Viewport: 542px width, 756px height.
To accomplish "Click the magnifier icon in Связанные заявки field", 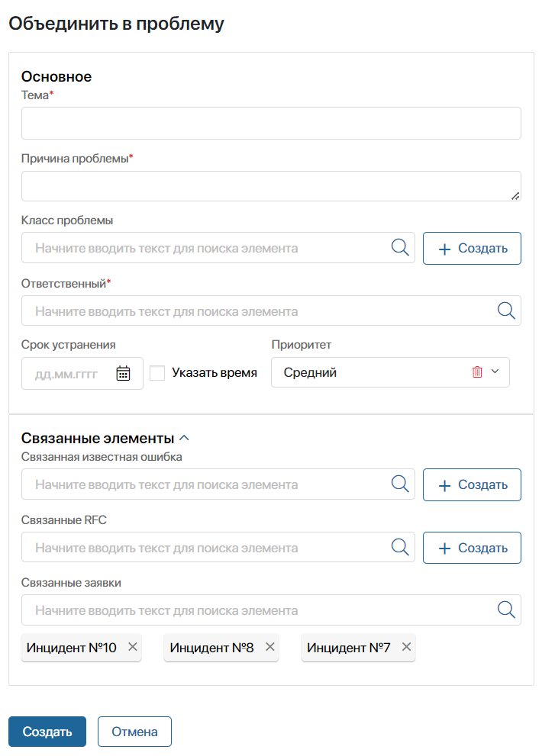I will 506,610.
